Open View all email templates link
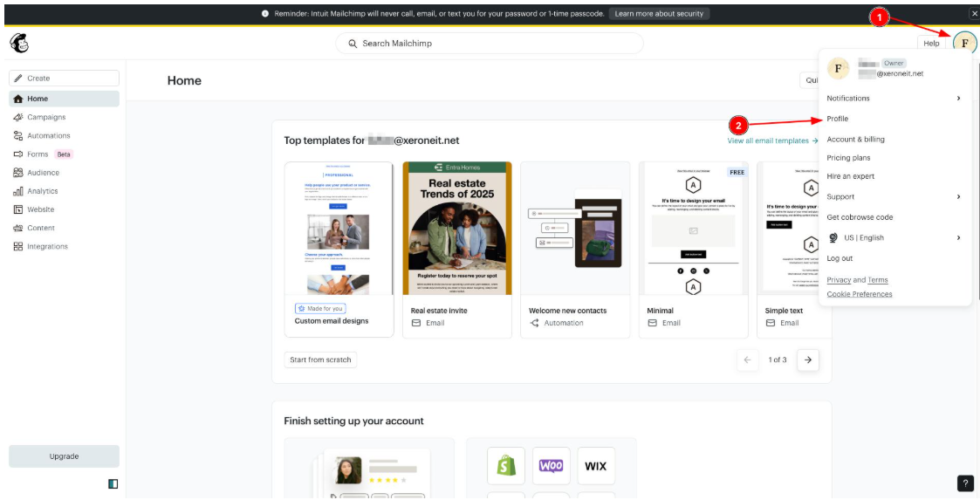The width and height of the screenshot is (980, 500). [x=772, y=140]
